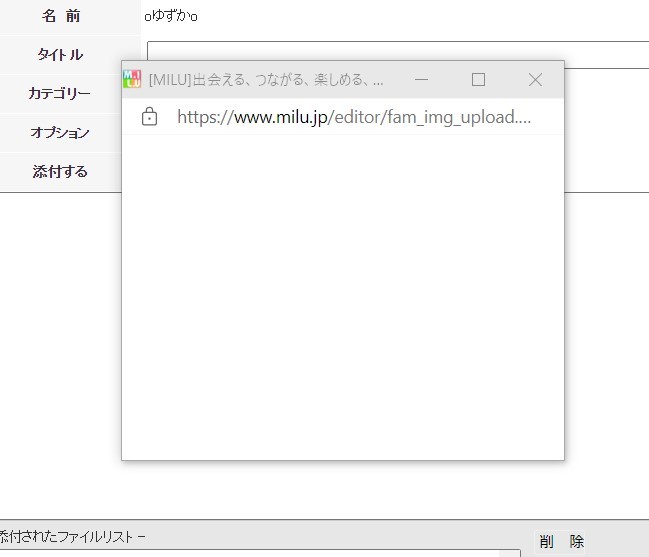Click the MILU favicon in popup title bar

(x=132, y=79)
